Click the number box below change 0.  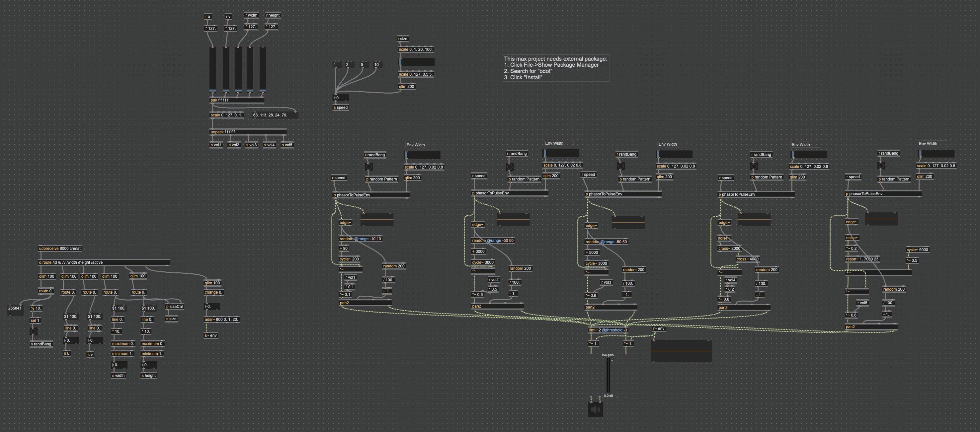[212, 307]
